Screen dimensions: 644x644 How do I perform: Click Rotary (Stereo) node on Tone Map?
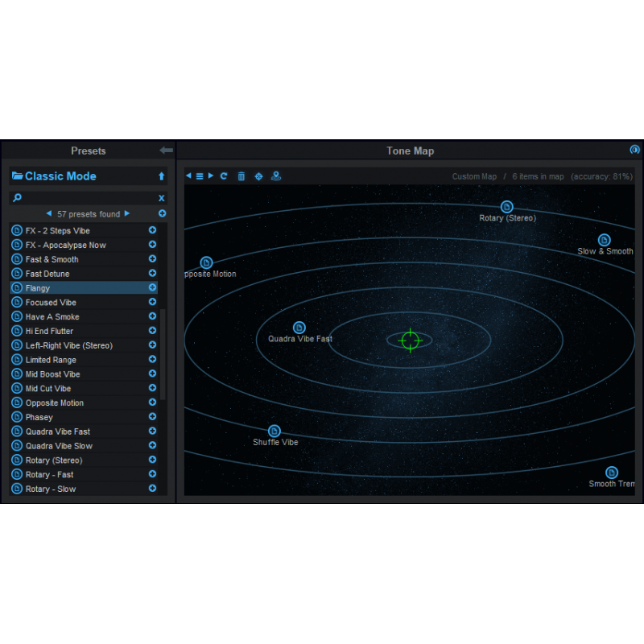tap(506, 207)
